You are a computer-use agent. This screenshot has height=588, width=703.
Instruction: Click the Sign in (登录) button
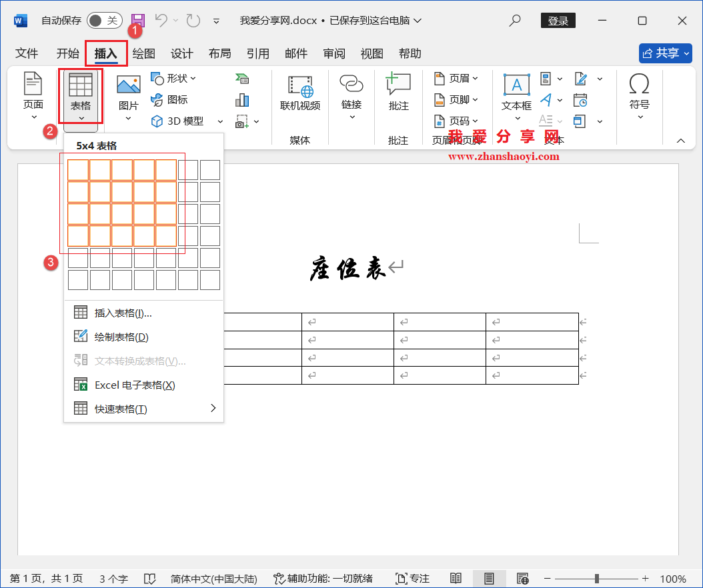pyautogui.click(x=558, y=21)
